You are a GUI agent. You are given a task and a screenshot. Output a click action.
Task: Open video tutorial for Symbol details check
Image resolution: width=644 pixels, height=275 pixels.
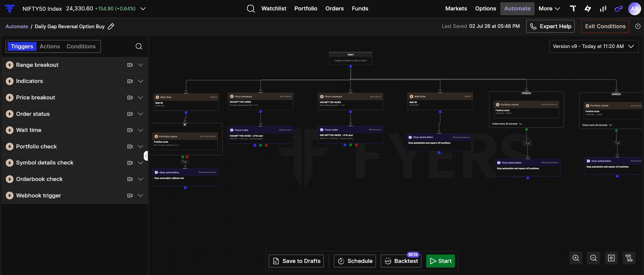pyautogui.click(x=130, y=163)
